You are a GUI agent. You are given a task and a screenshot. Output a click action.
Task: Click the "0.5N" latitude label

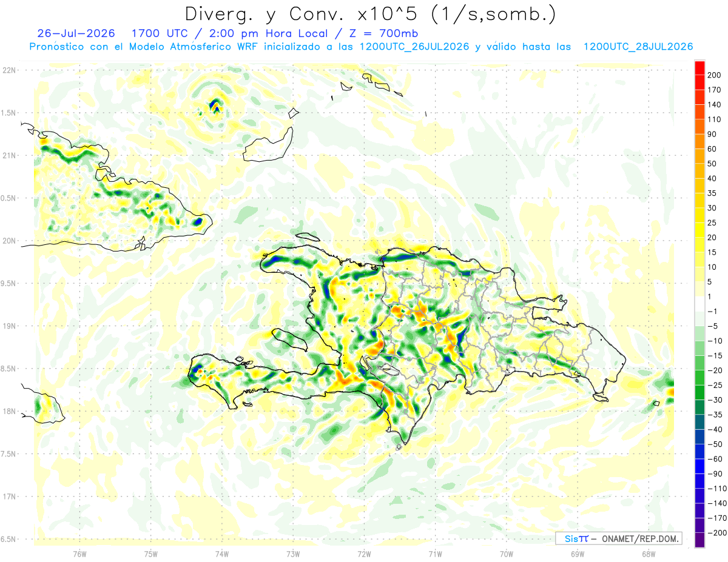[9, 198]
